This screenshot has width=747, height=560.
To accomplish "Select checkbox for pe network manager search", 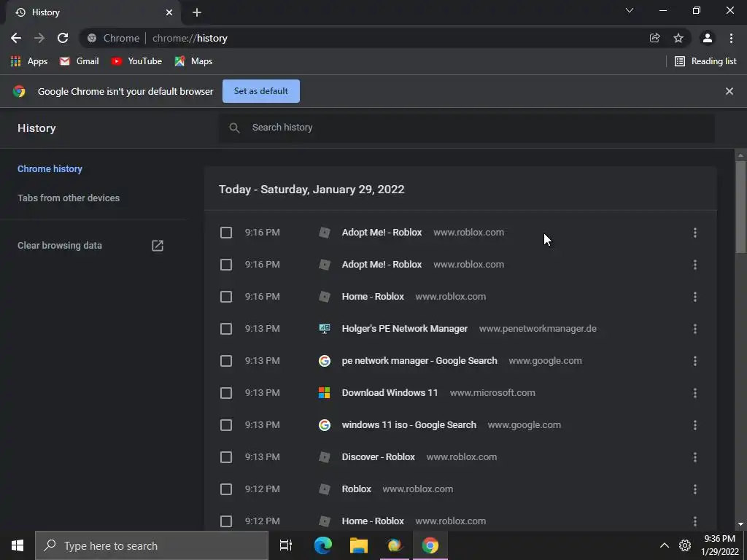I will tap(226, 361).
